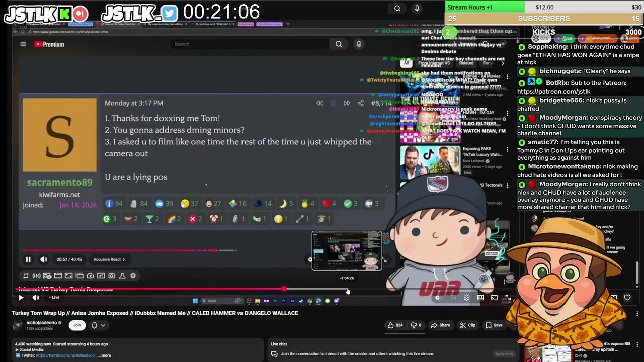Click the YouTube Premium logo
Viewport: 644px width, 362px height.
point(49,44)
